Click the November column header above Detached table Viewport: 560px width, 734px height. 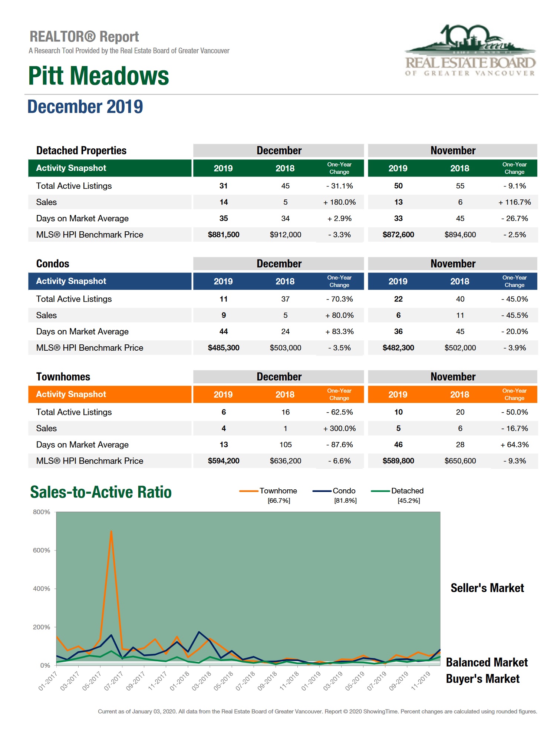(452, 151)
